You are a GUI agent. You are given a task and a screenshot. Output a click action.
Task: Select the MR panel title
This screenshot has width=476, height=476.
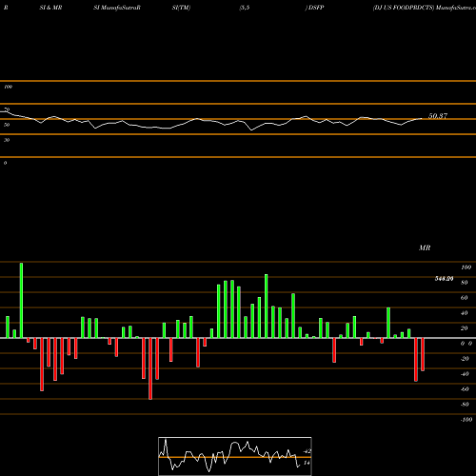[425, 248]
